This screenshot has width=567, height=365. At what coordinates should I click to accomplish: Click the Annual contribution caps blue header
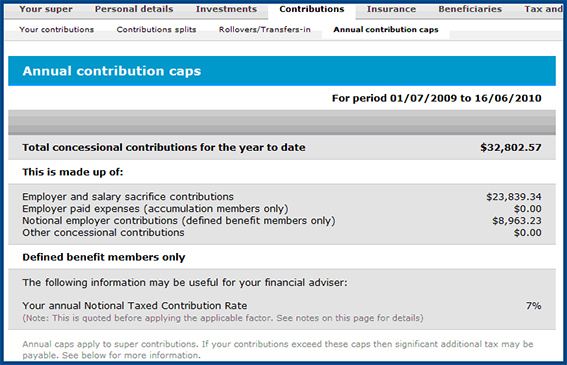coord(282,71)
